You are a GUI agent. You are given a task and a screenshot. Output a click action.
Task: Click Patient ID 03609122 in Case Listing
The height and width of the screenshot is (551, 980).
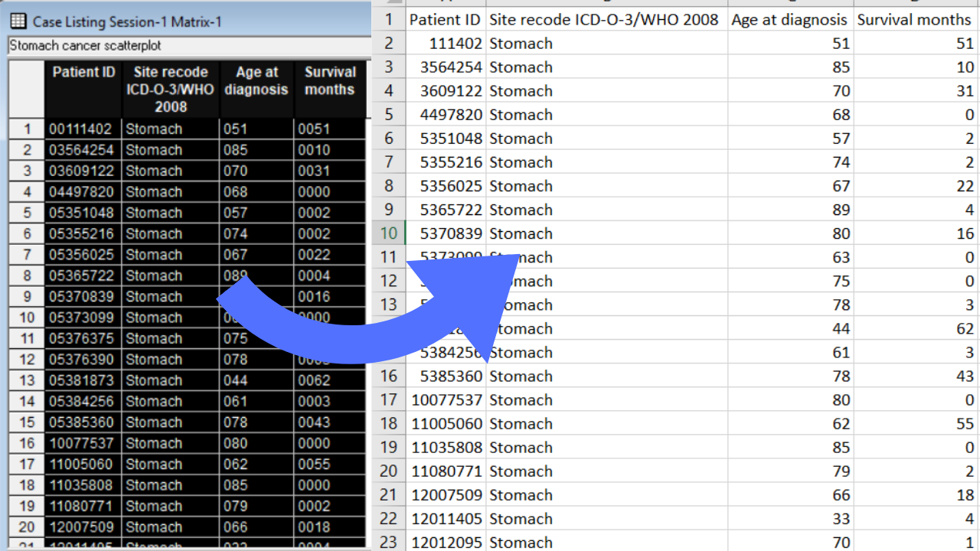coord(83,171)
